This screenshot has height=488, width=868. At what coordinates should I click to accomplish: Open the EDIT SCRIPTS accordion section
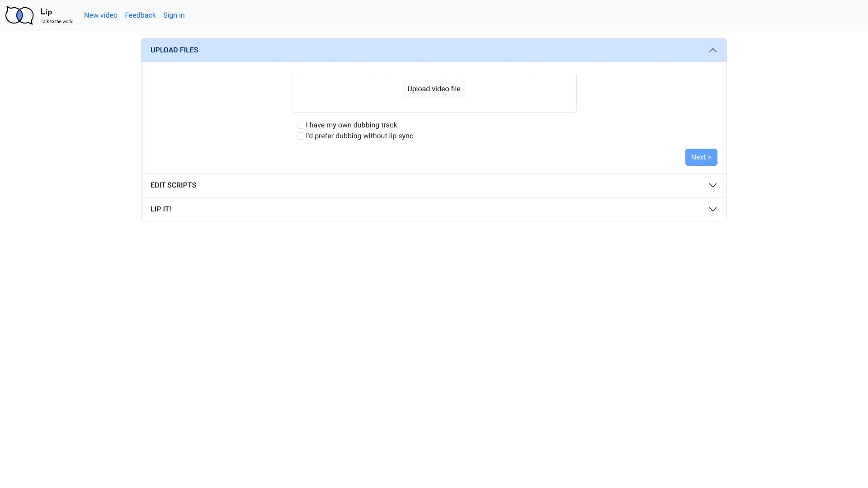[433, 185]
